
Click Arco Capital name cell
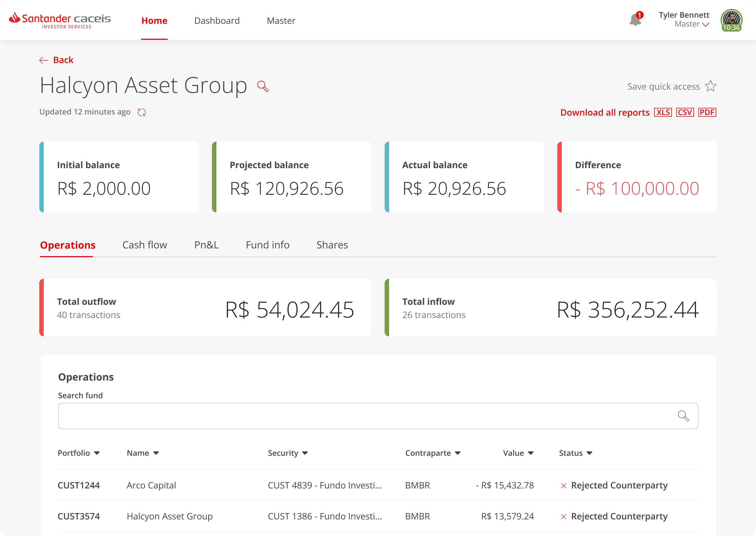(x=151, y=485)
